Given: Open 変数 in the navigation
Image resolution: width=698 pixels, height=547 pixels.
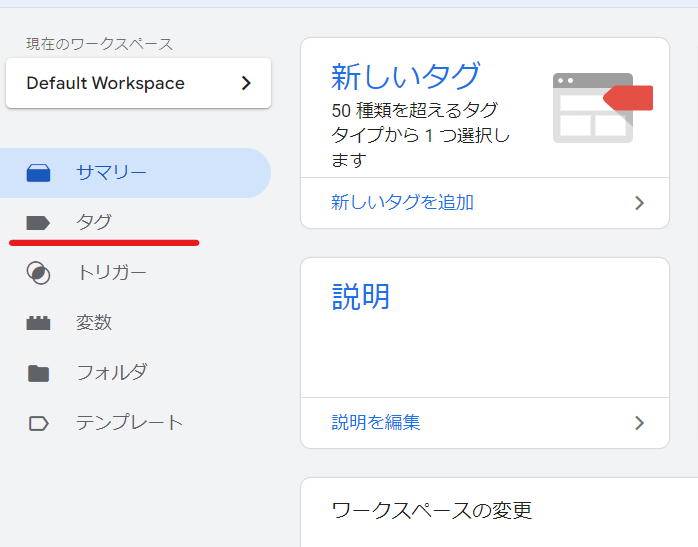Looking at the screenshot, I should pos(94,323).
